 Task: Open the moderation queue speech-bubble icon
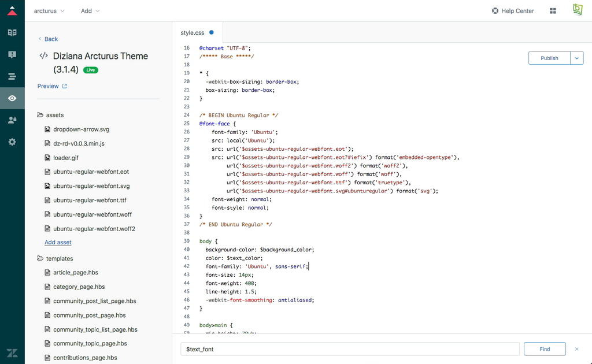tap(12, 54)
